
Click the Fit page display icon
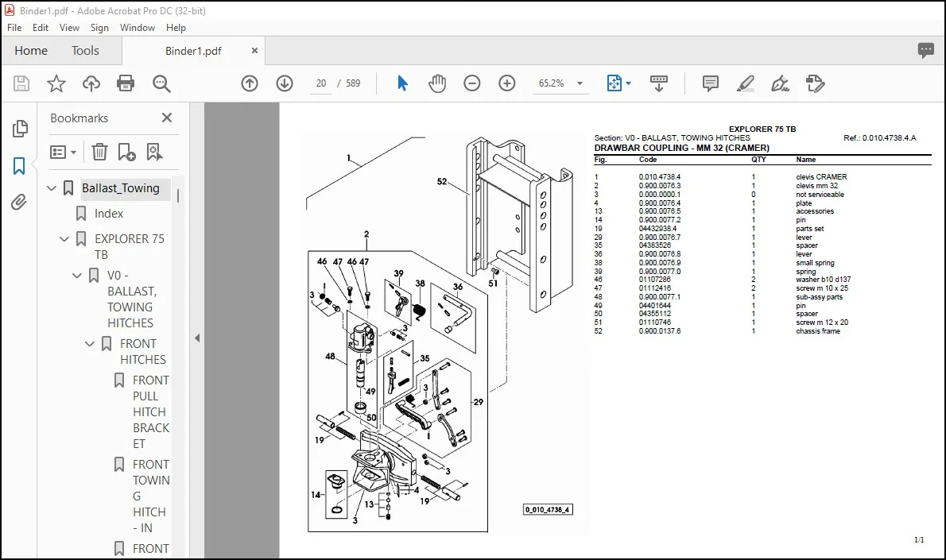pos(614,83)
